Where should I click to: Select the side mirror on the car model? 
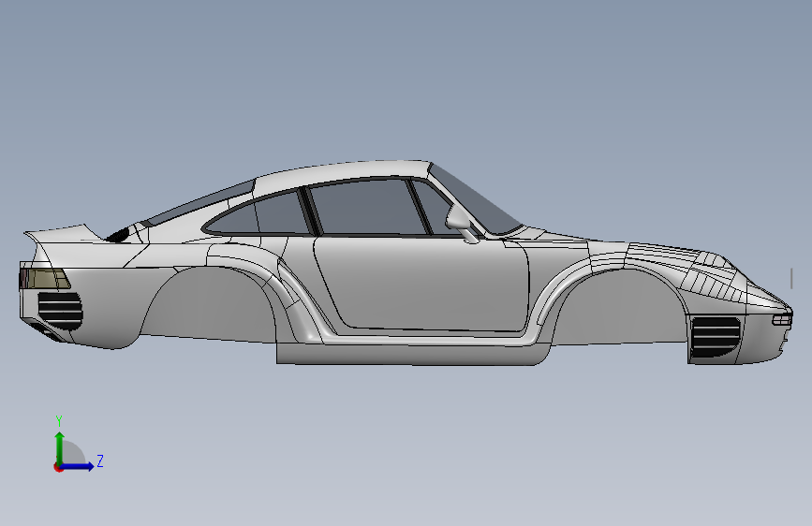(458, 218)
